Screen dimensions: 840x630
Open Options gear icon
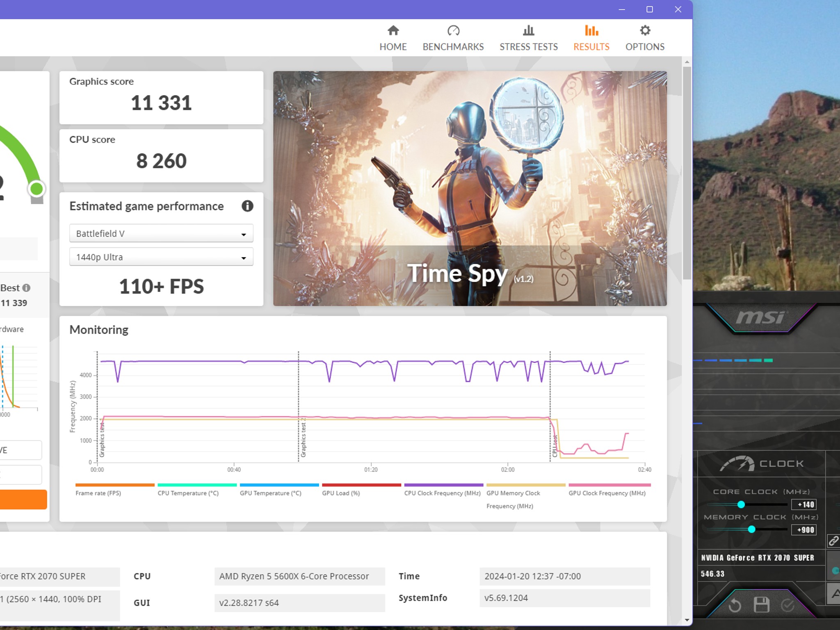645,30
